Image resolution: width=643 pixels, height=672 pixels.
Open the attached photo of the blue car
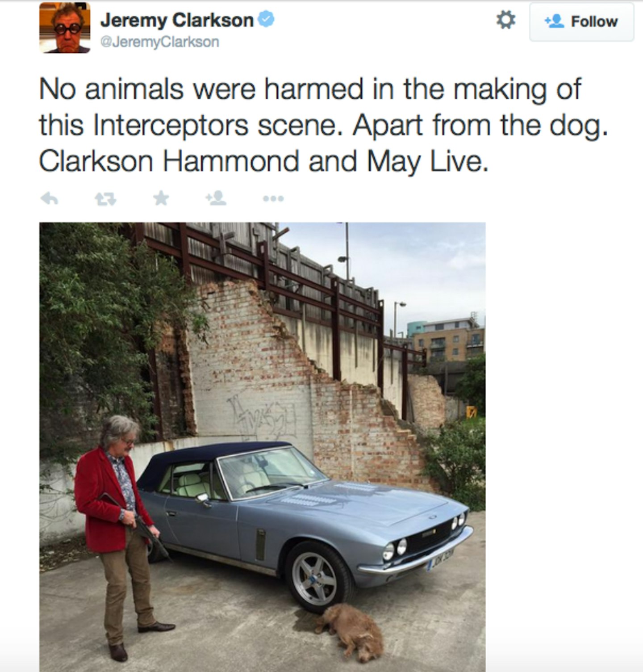click(x=262, y=447)
